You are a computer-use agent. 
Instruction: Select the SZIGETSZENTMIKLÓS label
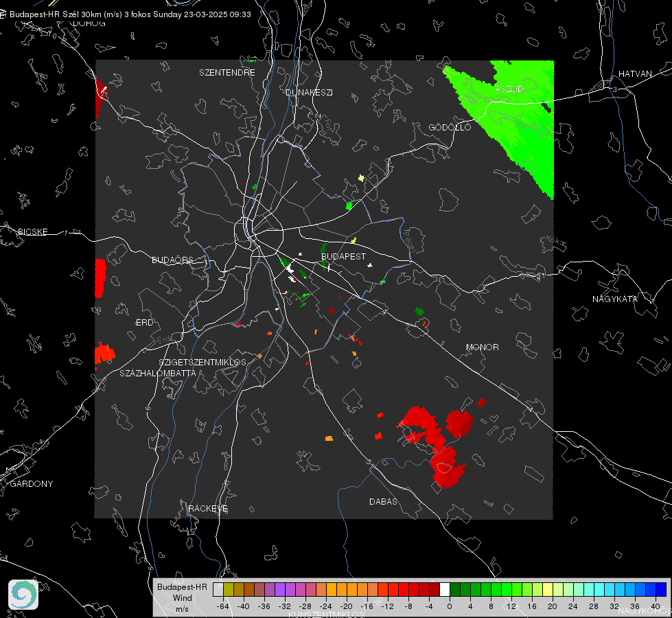(x=202, y=363)
